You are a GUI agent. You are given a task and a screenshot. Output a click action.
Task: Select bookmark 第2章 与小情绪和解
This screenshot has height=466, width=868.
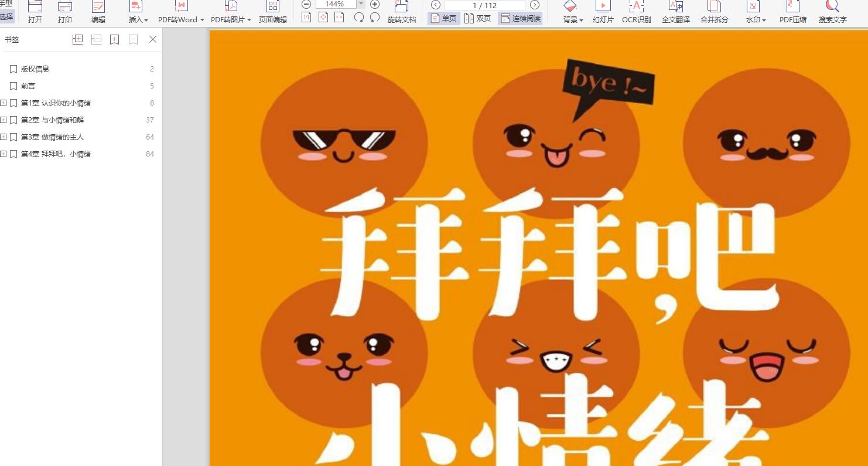[52, 120]
